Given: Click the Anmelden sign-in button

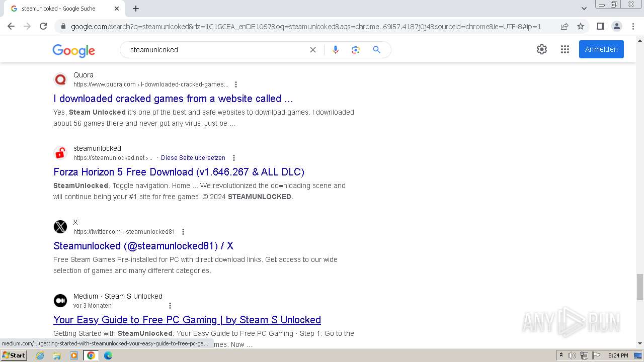Looking at the screenshot, I should pos(601,49).
